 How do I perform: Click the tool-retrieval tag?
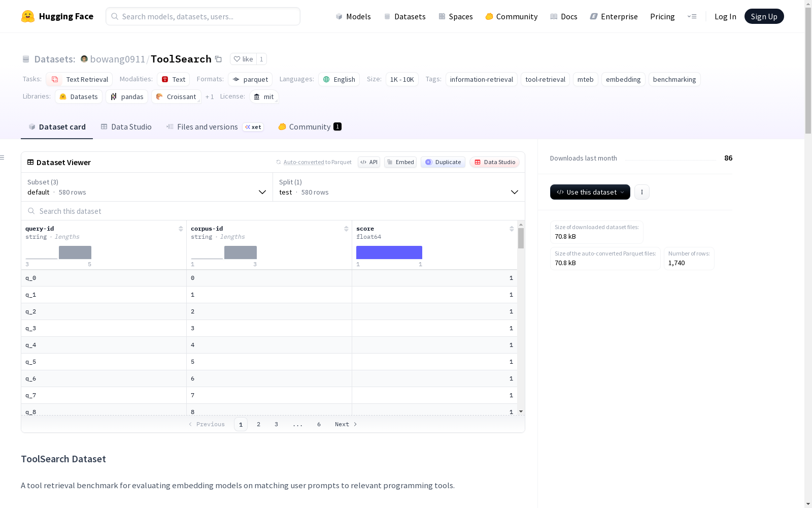pyautogui.click(x=545, y=79)
